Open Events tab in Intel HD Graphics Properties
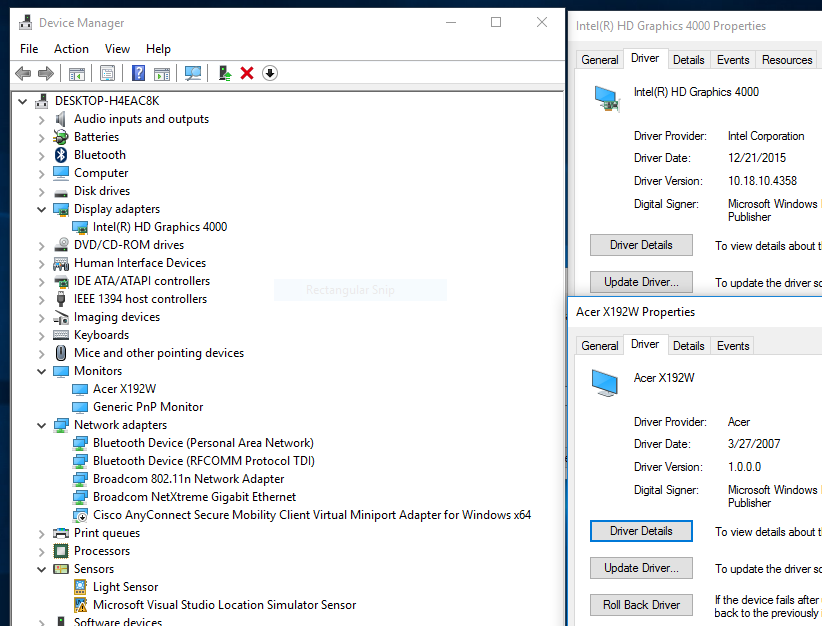822x626 pixels. point(733,60)
